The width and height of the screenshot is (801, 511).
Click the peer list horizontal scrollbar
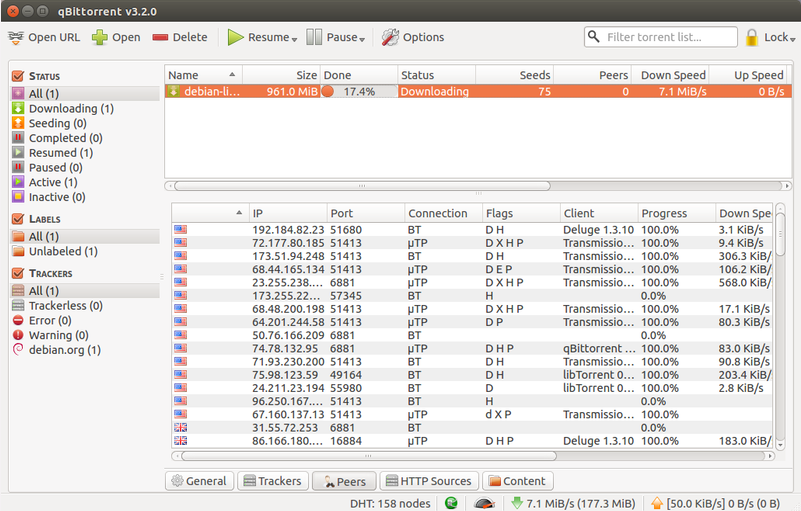tap(369, 455)
